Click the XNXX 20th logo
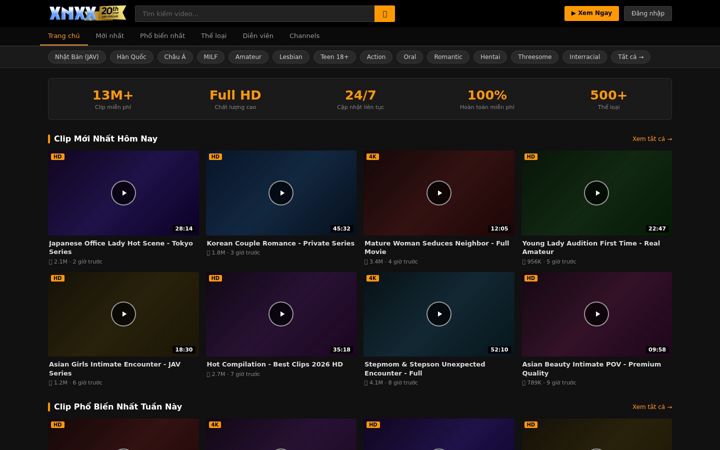The width and height of the screenshot is (720, 450). click(x=87, y=13)
